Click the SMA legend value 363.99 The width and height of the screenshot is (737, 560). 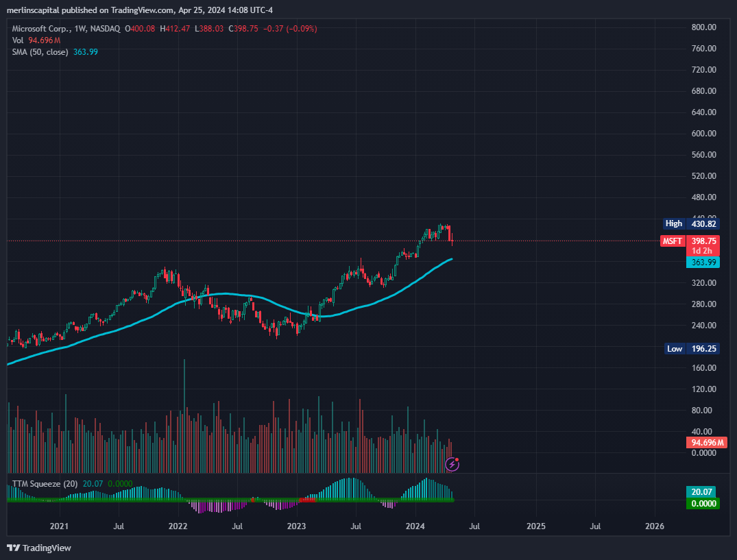pos(86,52)
